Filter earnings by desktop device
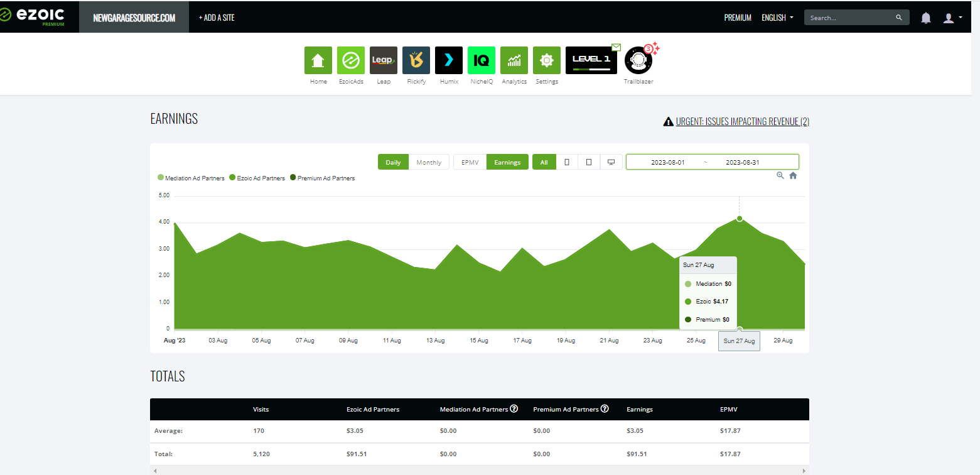980x475 pixels. pyautogui.click(x=611, y=162)
